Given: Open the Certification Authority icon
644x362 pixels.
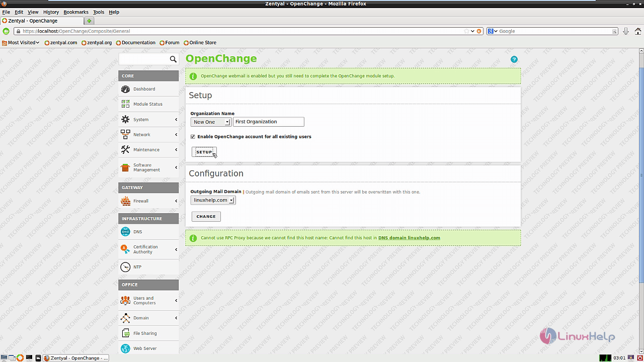Looking at the screenshot, I should pyautogui.click(x=125, y=249).
